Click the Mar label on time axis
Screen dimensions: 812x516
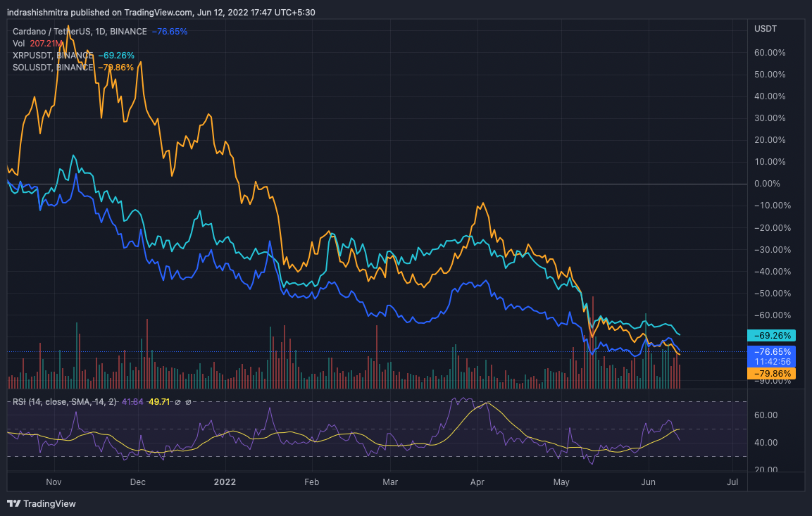coord(390,482)
